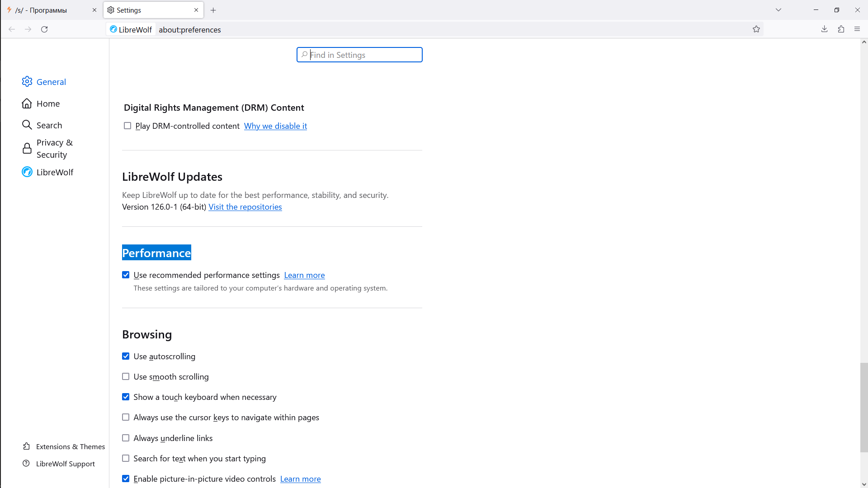Click the magnifier icon in settings search

[x=305, y=55]
